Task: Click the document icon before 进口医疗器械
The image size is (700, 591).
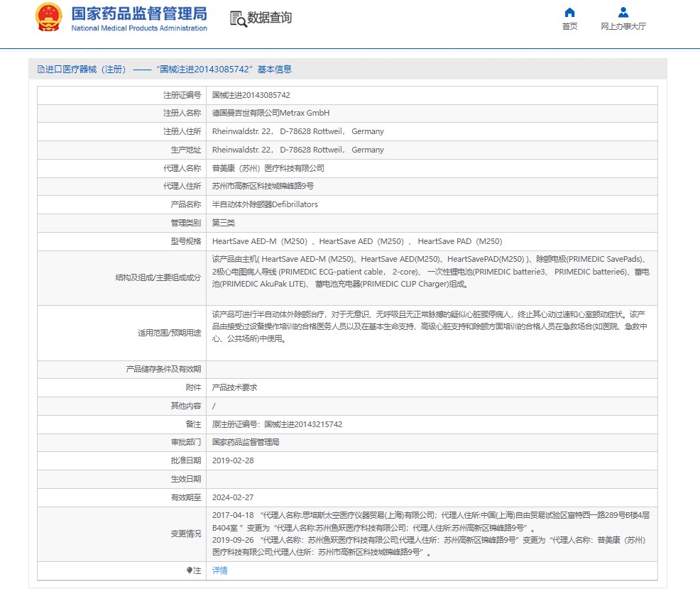Action: tap(40, 69)
